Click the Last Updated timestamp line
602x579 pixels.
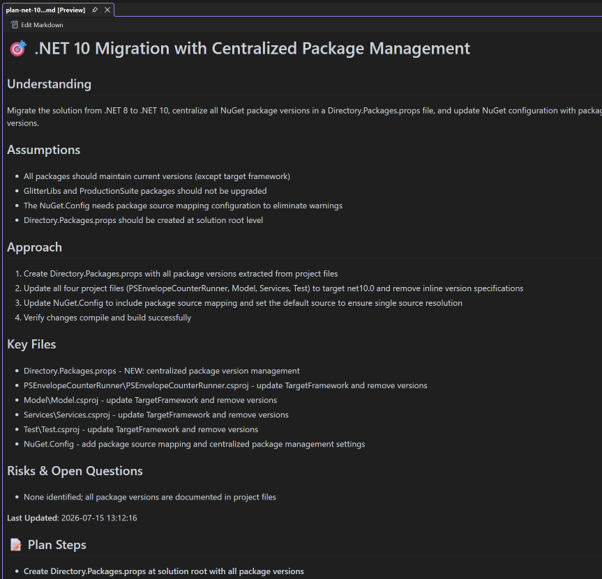pos(72,518)
